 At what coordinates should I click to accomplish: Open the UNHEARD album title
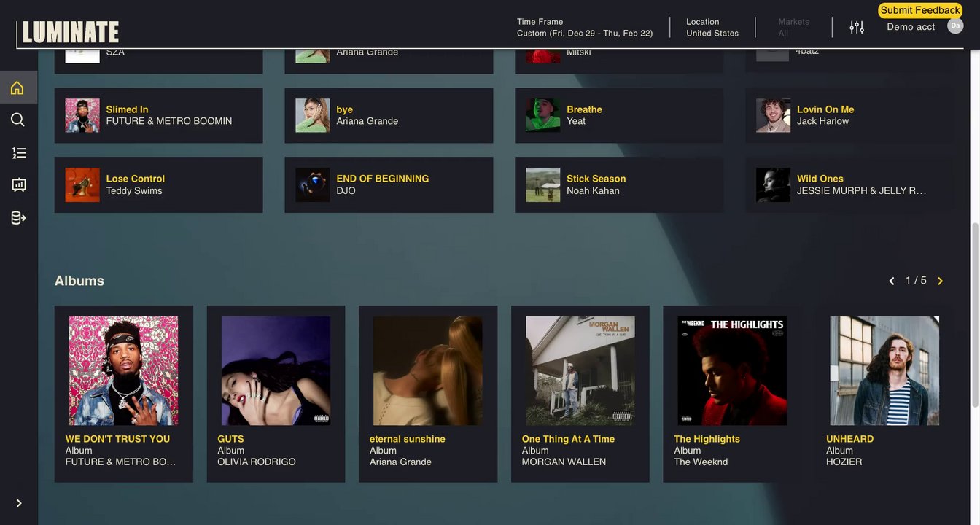[x=849, y=439]
